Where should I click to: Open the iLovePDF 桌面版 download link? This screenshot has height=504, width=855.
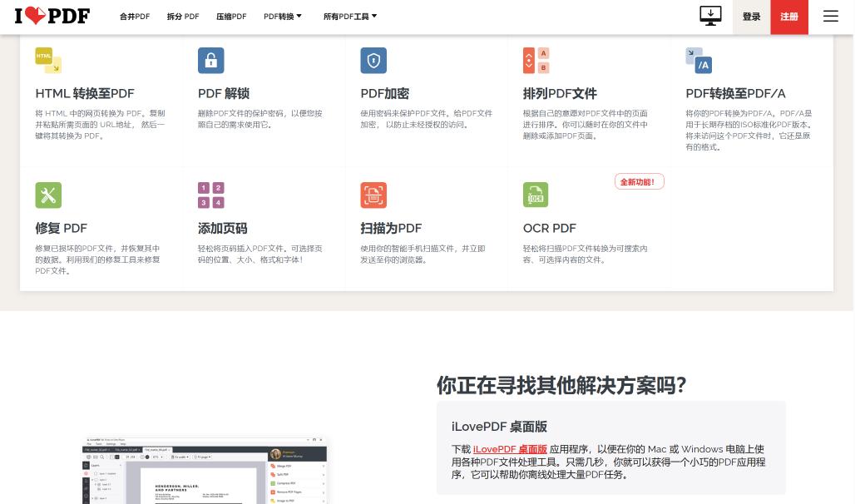tap(509, 448)
